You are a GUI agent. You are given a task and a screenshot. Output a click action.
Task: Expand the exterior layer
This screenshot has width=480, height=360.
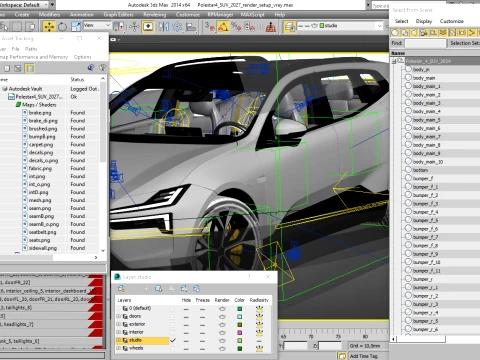(119, 324)
